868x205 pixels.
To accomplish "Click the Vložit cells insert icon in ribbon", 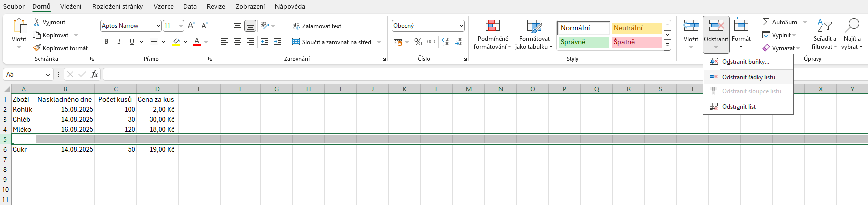I will click(691, 26).
